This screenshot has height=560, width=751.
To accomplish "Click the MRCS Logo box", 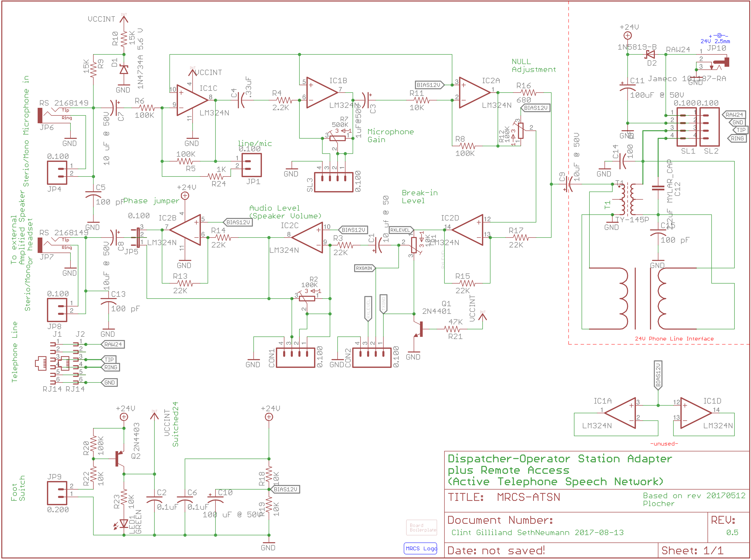I will [x=420, y=548].
